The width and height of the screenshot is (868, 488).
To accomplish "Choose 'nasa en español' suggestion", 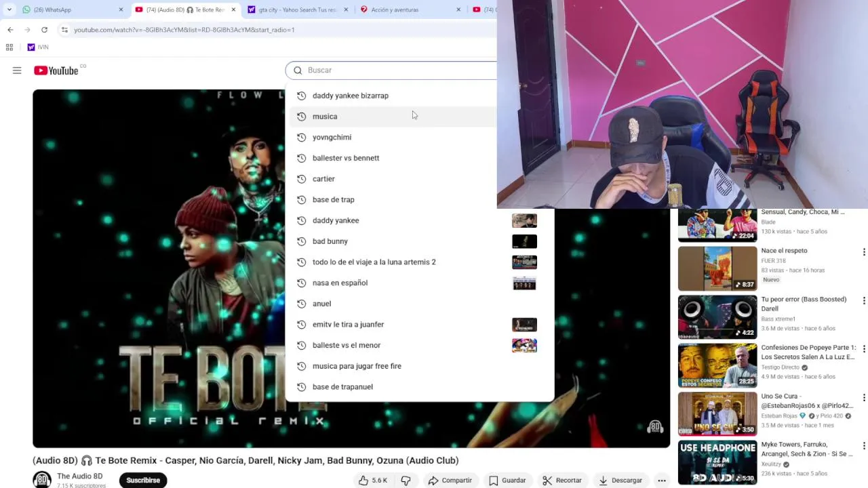I will (420, 283).
